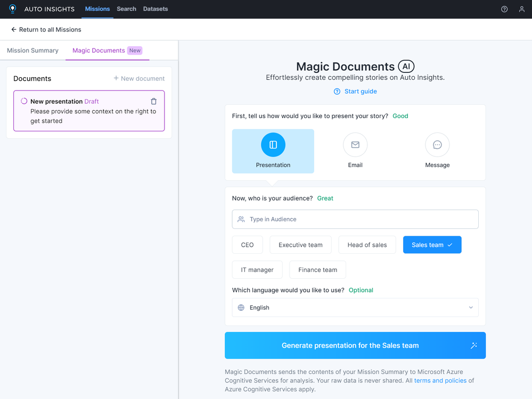Screen dimensions: 532x399
Task: Click the Type in Audience input field
Action: (x=355, y=219)
